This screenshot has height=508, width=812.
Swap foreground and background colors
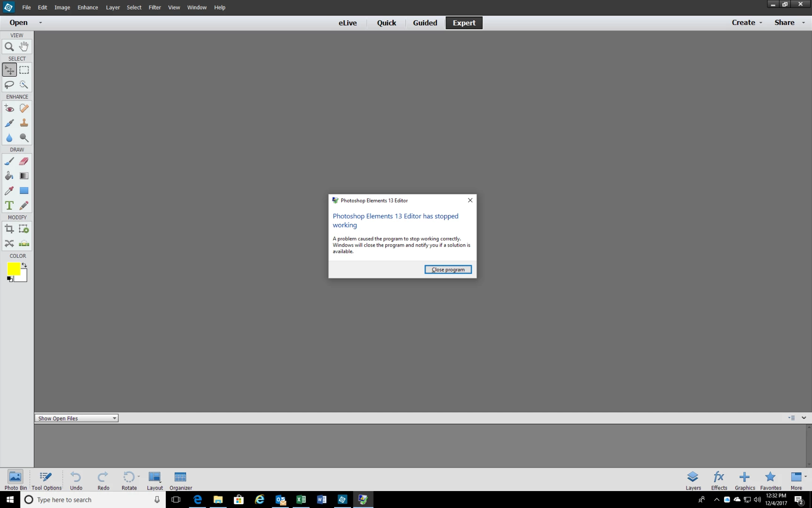pyautogui.click(x=24, y=265)
